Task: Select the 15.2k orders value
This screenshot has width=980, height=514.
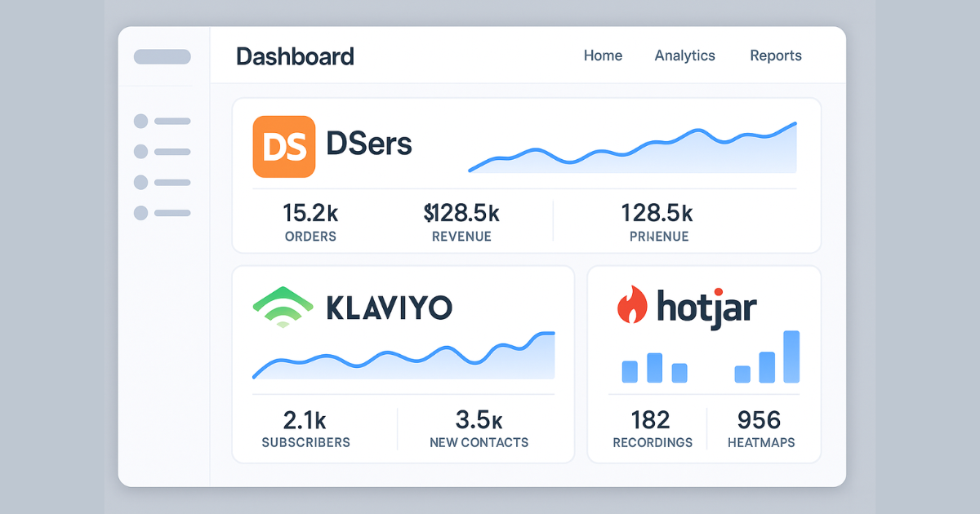Action: pyautogui.click(x=310, y=213)
